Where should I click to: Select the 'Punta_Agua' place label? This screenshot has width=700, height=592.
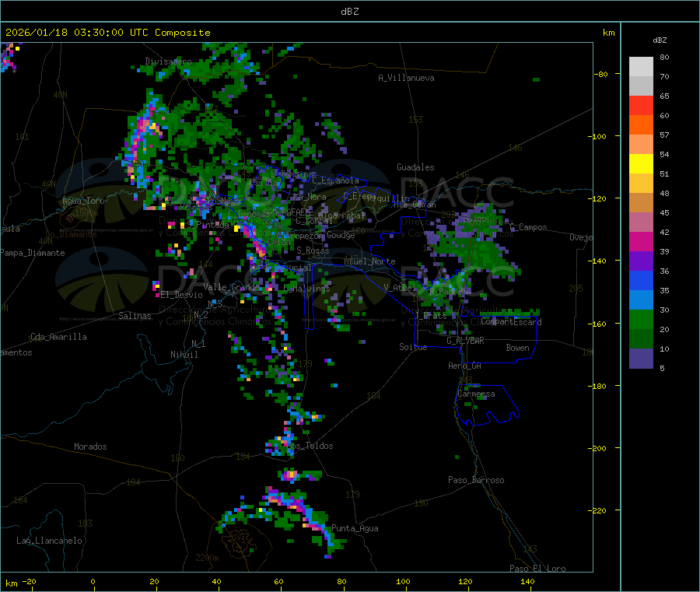[x=355, y=528]
